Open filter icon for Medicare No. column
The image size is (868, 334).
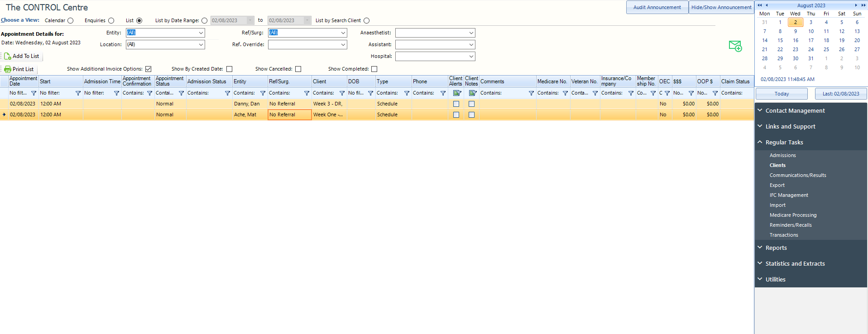click(565, 93)
